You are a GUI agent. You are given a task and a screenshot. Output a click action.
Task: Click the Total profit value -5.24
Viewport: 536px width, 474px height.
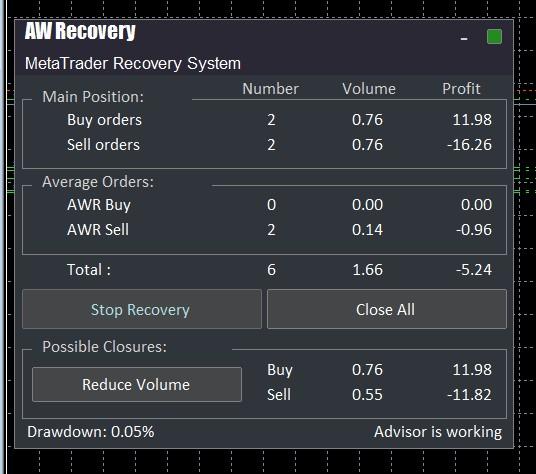[474, 270]
